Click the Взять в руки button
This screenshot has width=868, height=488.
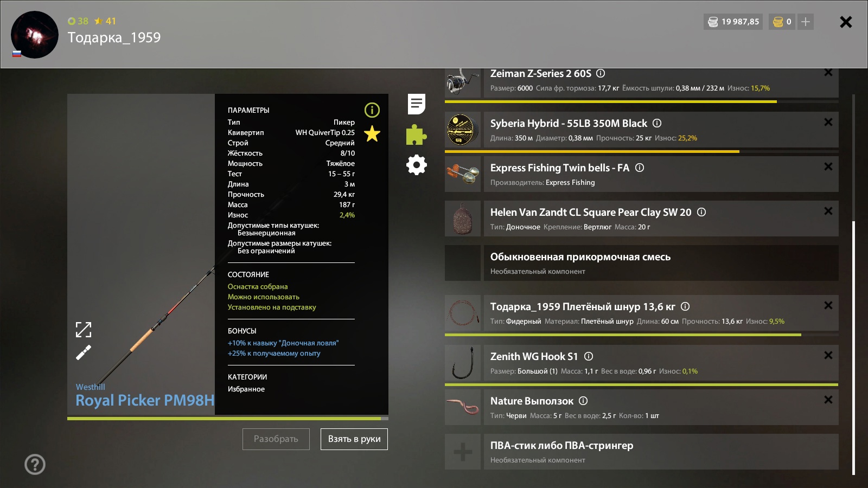tap(354, 439)
